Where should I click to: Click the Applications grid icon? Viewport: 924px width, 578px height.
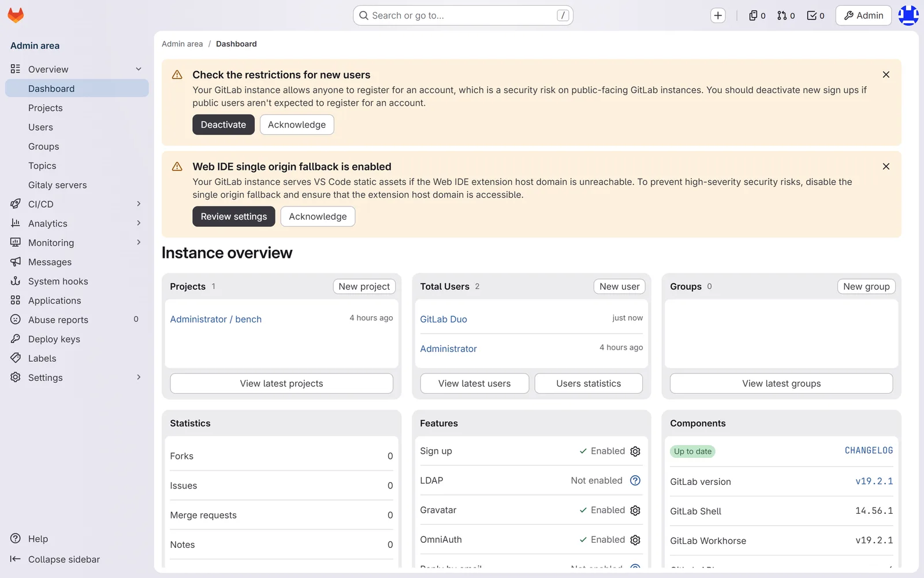16,301
